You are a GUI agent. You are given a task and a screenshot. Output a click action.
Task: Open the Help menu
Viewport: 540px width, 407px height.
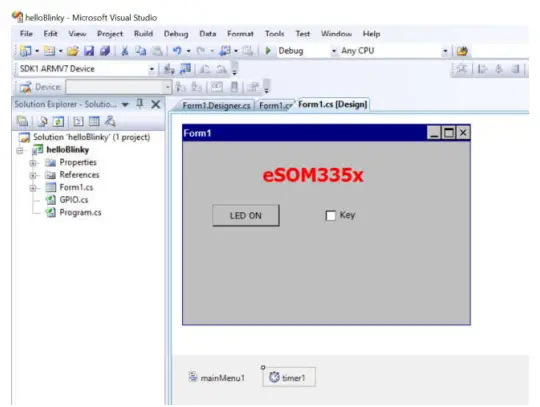(x=371, y=34)
